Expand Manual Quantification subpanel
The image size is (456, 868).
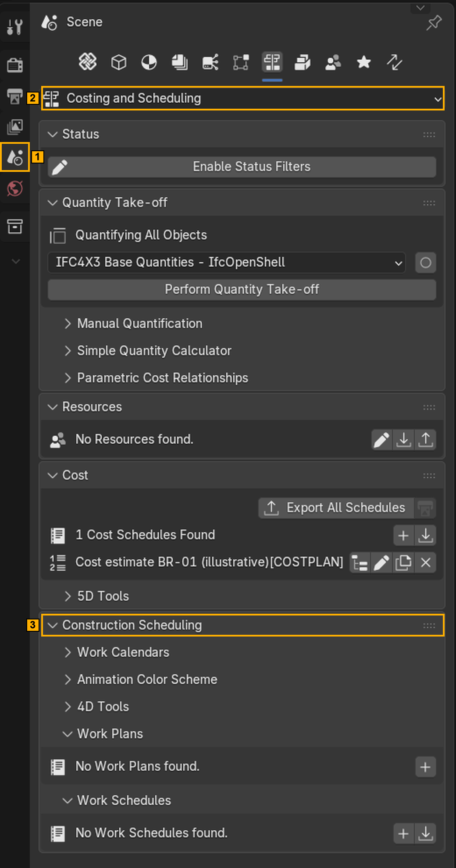(x=133, y=324)
